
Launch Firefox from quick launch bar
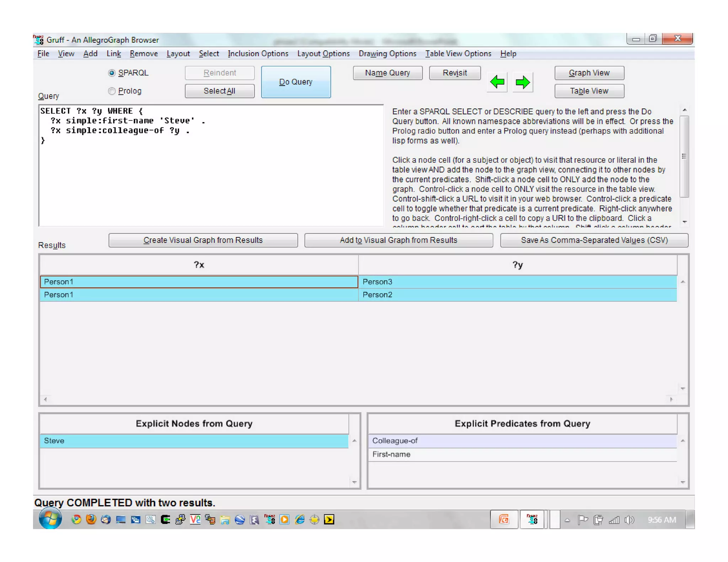(91, 520)
